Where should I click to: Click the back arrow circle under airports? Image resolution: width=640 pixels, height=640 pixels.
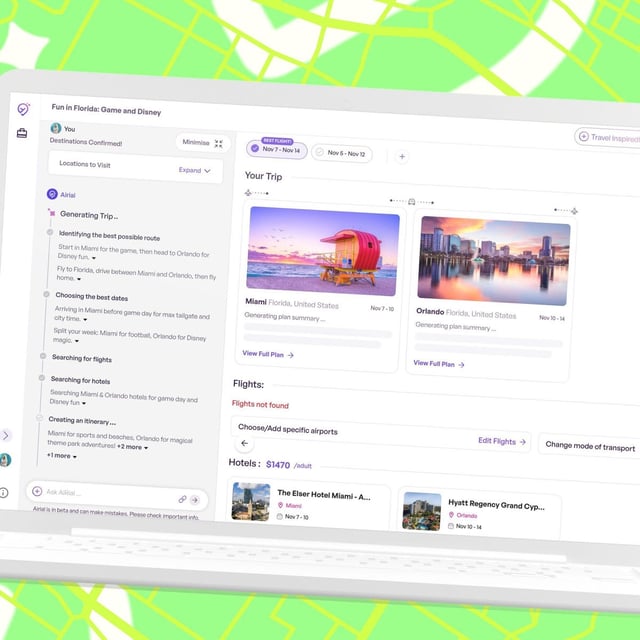click(x=244, y=443)
